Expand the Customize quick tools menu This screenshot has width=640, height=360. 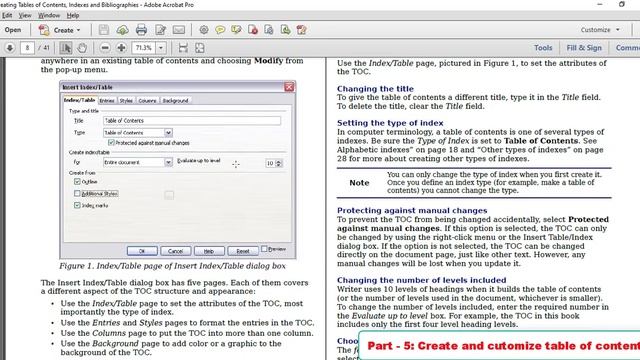(x=600, y=30)
